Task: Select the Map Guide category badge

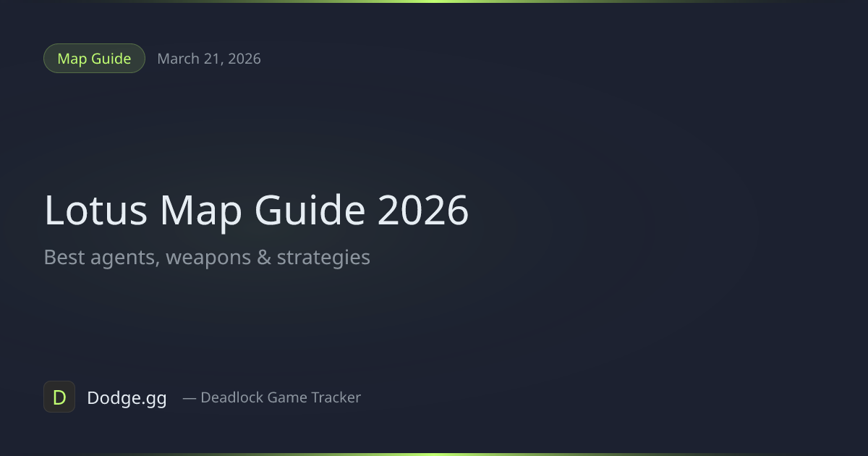Action: [94, 59]
